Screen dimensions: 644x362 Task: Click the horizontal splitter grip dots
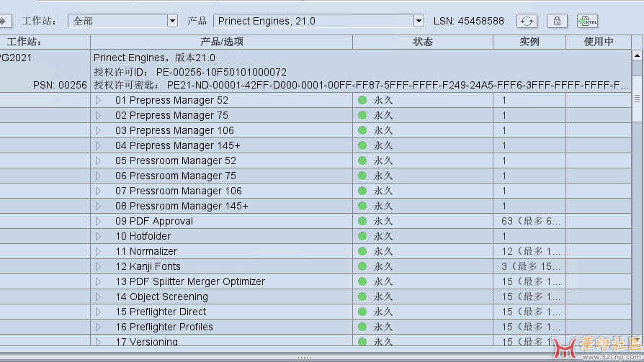304,358
